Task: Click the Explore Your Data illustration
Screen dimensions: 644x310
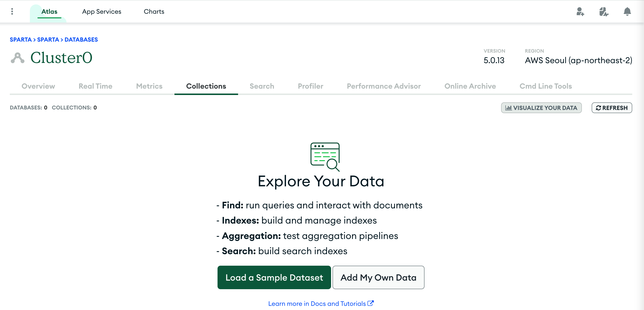Action: coord(325,157)
